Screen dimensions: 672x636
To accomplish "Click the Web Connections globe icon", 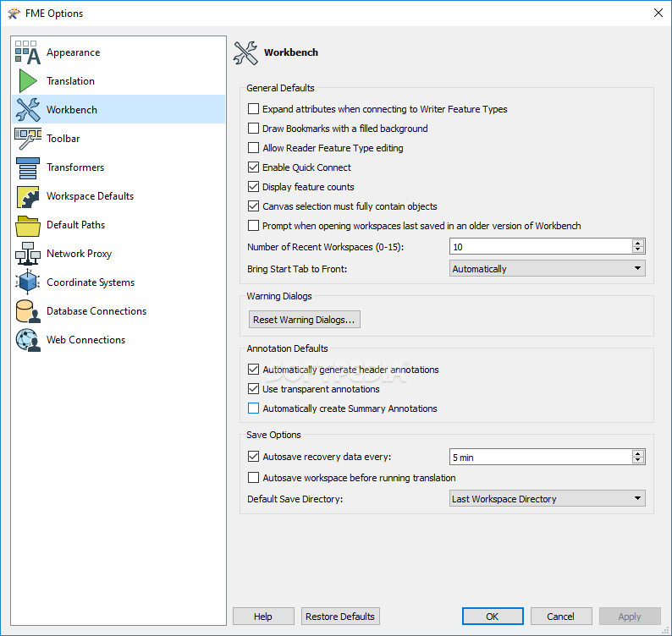I will coord(28,340).
